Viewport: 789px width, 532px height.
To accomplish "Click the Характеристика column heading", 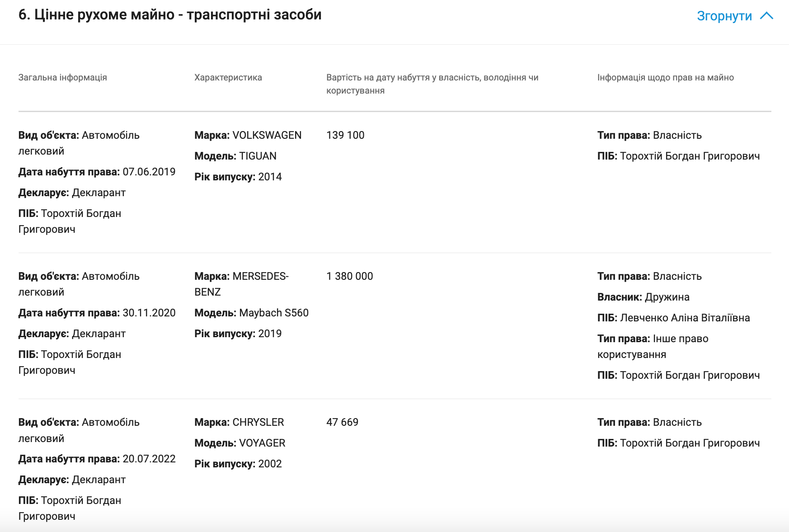I will tap(228, 77).
